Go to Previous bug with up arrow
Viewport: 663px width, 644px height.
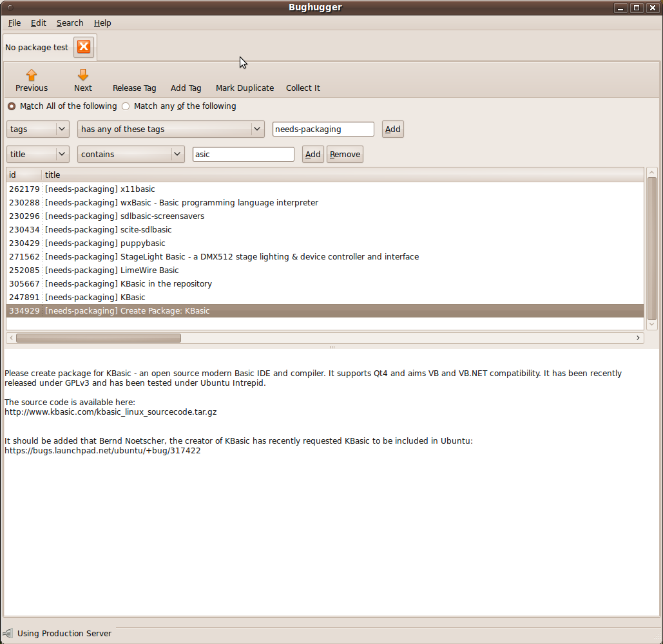(32, 80)
